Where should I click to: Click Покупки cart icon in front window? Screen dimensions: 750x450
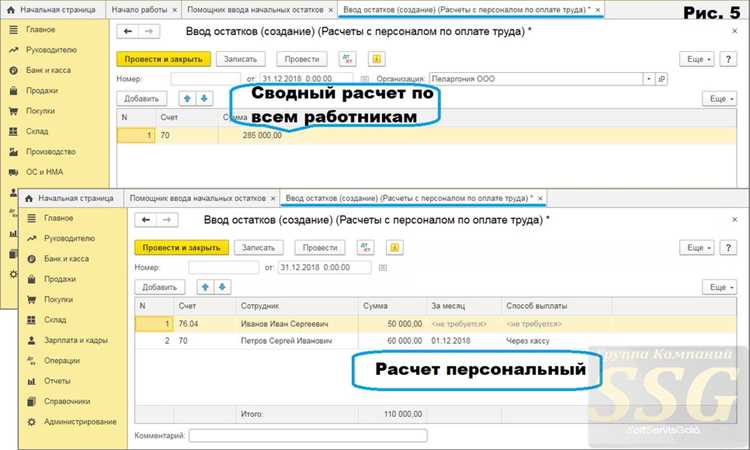(32, 299)
